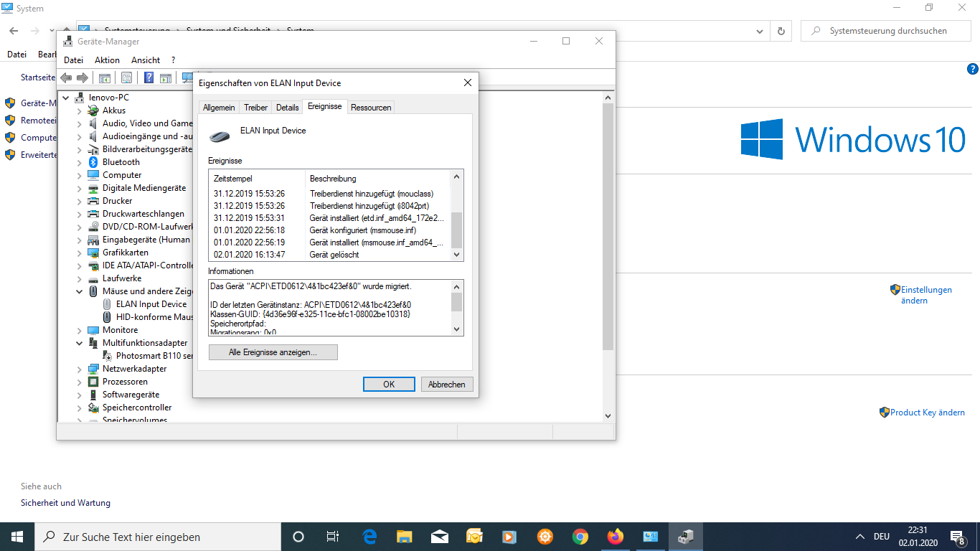Expand the Drucker category
The height and width of the screenshot is (551, 980).
80,201
